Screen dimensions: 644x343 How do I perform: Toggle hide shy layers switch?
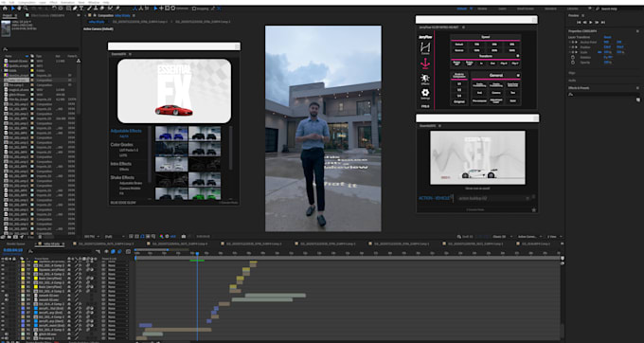106,251
